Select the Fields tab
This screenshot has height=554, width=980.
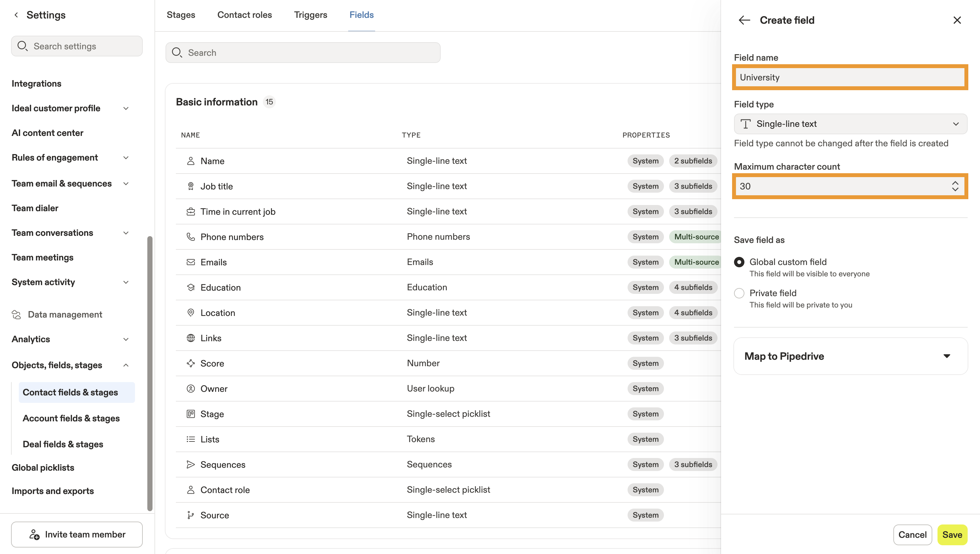click(361, 15)
